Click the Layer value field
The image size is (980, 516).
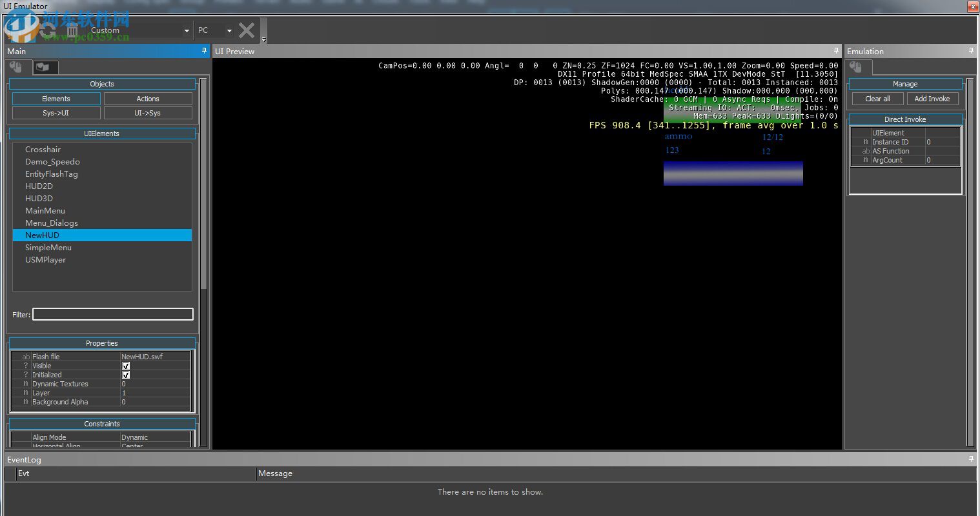point(156,393)
